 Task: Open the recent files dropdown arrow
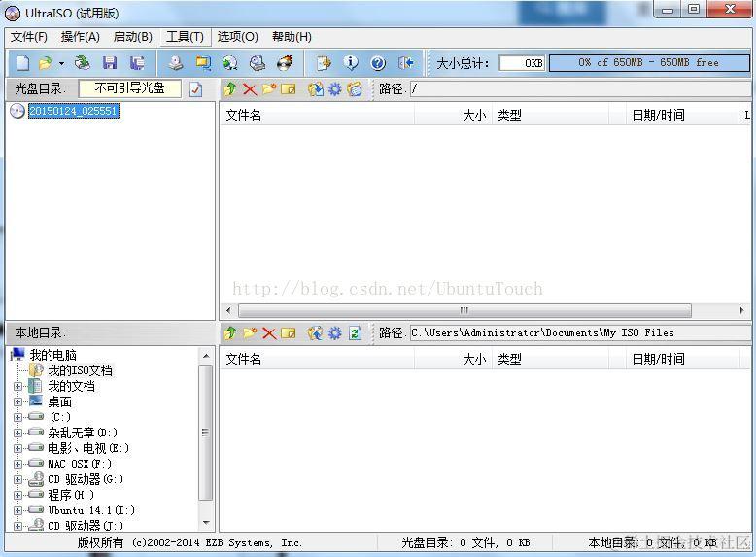(x=61, y=63)
